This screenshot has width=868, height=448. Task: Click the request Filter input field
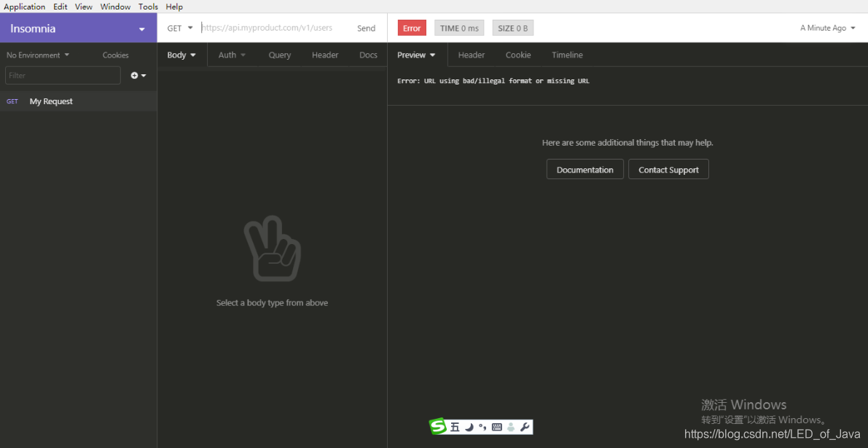click(63, 75)
